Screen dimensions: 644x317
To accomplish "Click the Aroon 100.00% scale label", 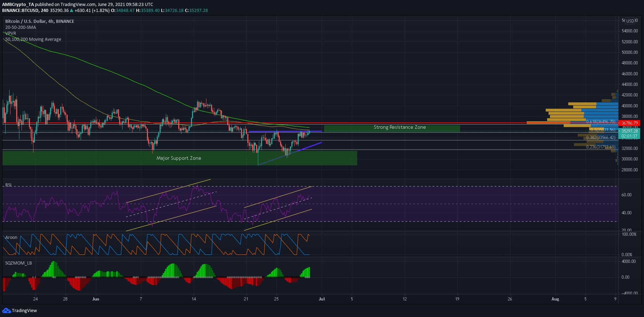I will 629,234.
